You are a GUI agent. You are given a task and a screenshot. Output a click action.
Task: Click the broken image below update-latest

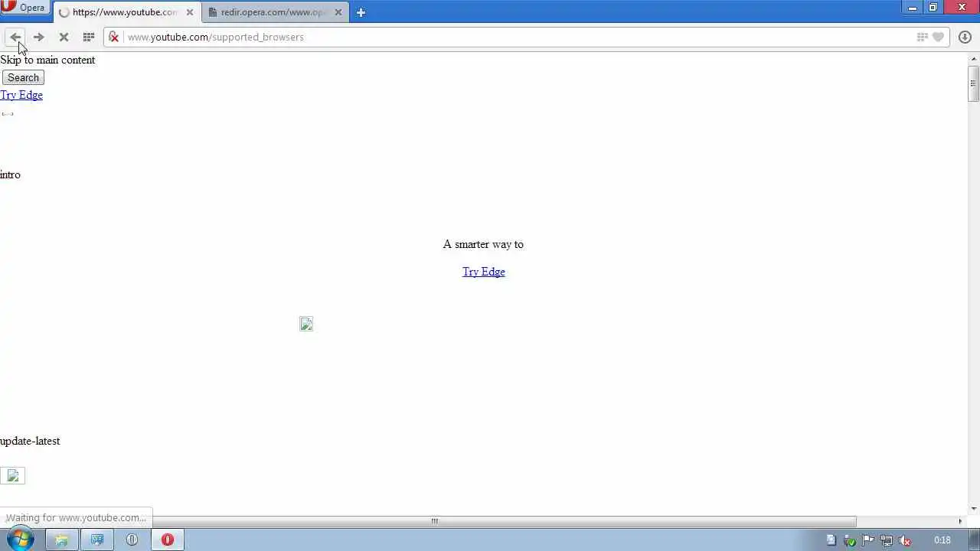point(13,476)
